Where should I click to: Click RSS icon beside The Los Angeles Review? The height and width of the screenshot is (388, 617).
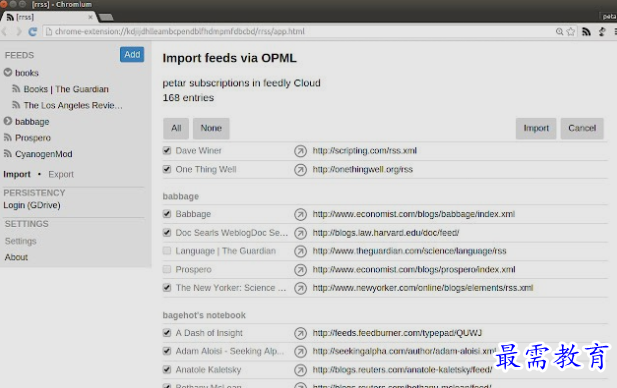pos(16,105)
